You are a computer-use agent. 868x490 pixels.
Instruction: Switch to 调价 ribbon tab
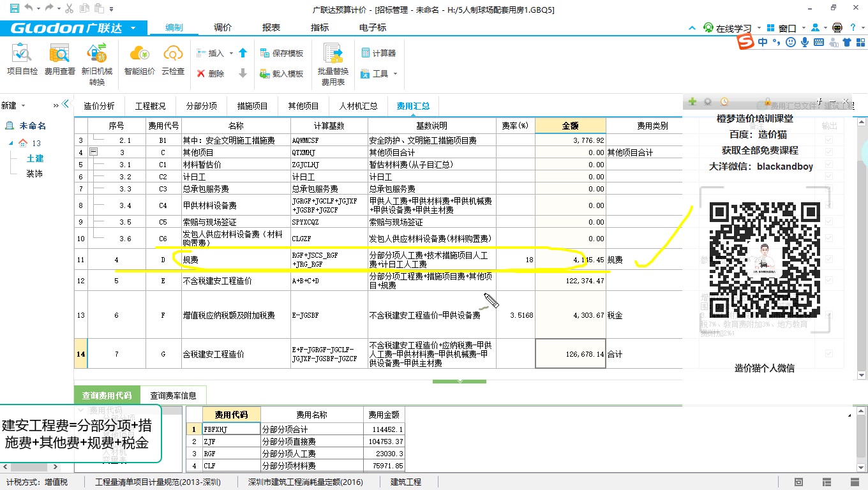point(223,28)
